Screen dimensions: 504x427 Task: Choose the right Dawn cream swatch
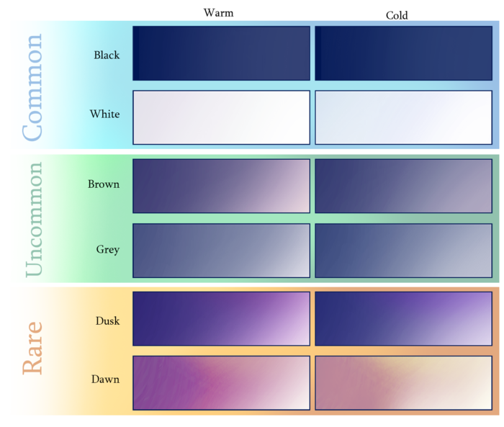(x=403, y=382)
